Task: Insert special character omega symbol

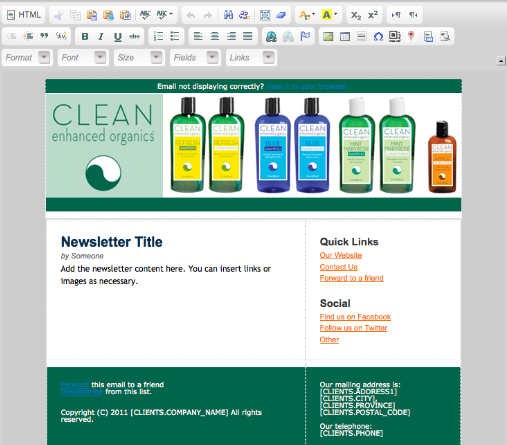Action: [x=378, y=36]
